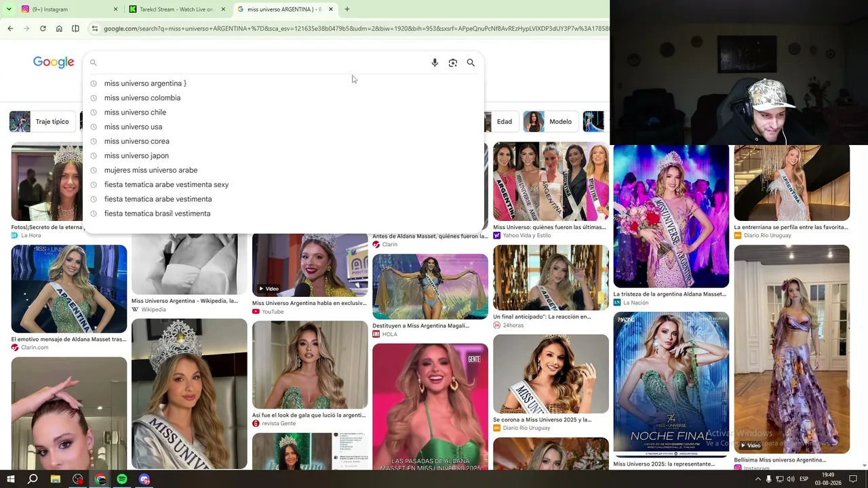This screenshot has width=868, height=488.
Task: Reload the current Google page
Action: 43,28
